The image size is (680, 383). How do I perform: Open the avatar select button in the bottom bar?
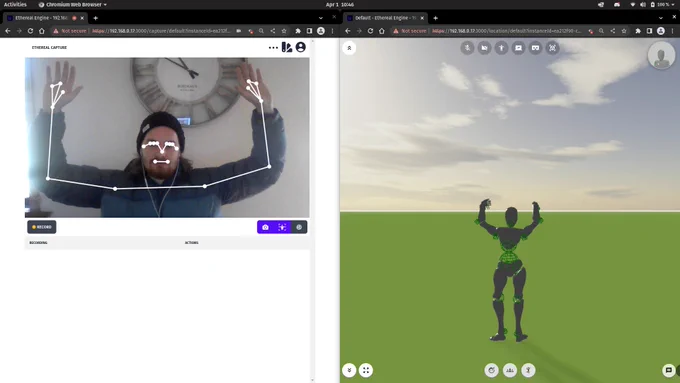pos(528,370)
